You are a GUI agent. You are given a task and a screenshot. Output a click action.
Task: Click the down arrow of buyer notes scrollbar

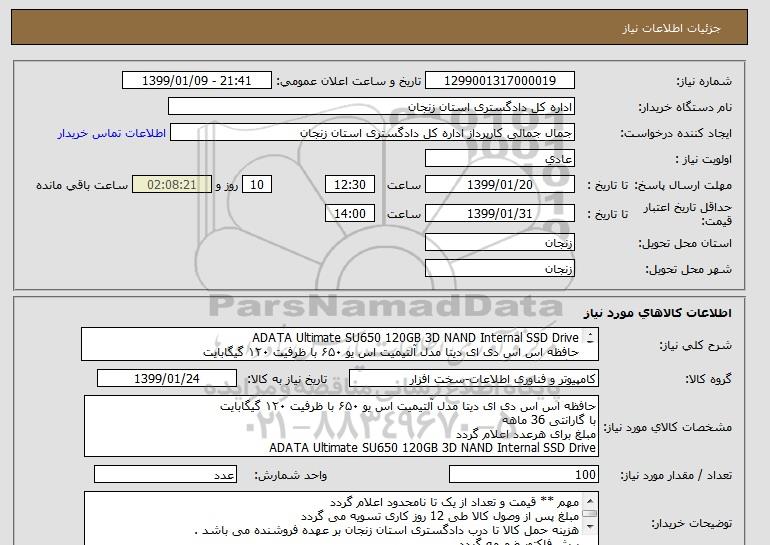tap(590, 527)
